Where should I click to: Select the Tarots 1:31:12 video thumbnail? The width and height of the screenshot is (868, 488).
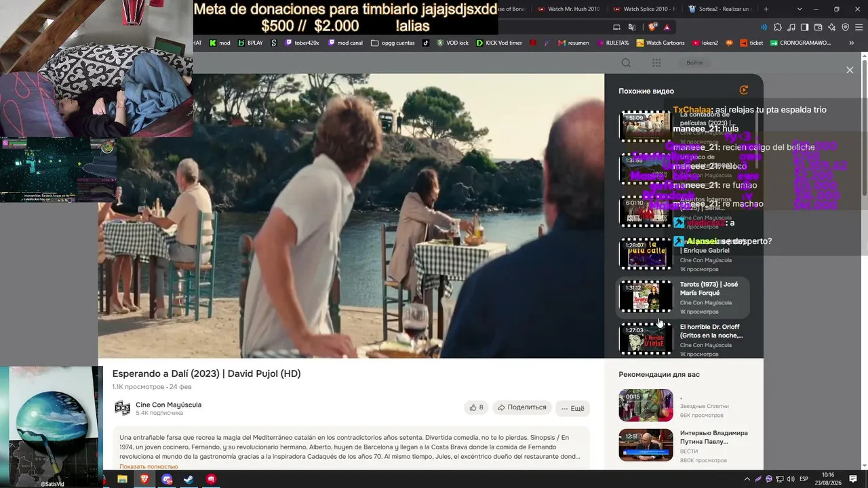pyautogui.click(x=646, y=296)
